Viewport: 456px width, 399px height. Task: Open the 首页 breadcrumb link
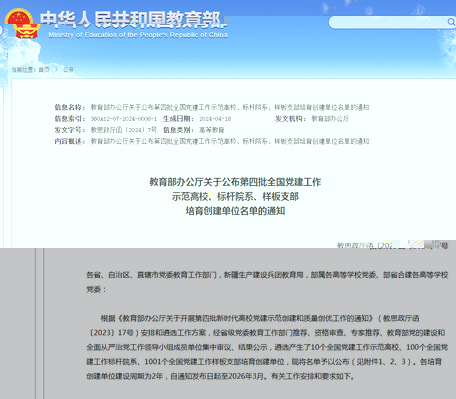(x=44, y=70)
